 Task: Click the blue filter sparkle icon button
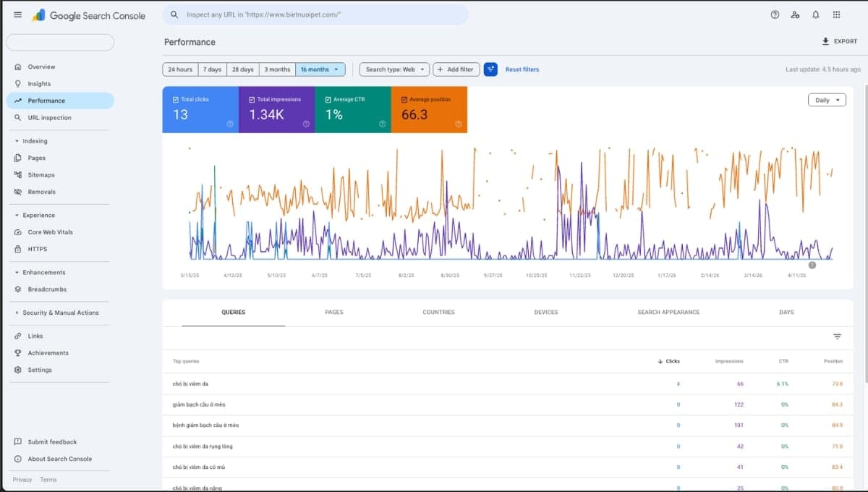[x=490, y=69]
